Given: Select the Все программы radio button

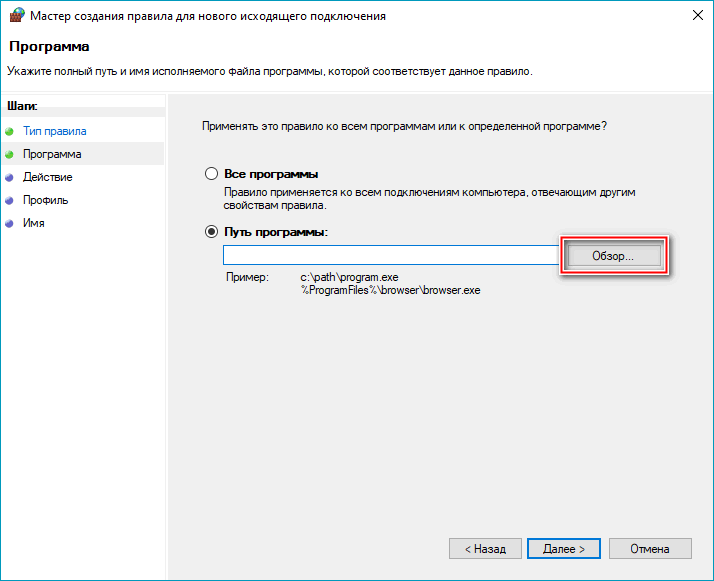Looking at the screenshot, I should [x=211, y=174].
